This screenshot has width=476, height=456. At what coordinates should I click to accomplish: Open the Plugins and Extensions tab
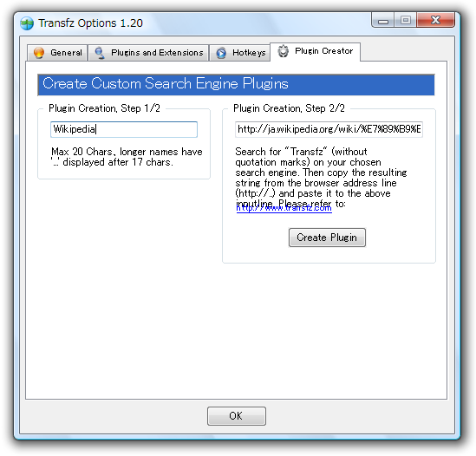(x=148, y=53)
